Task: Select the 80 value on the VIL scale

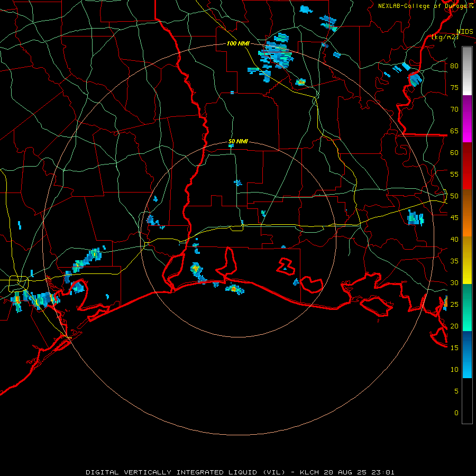Action: 454,66
